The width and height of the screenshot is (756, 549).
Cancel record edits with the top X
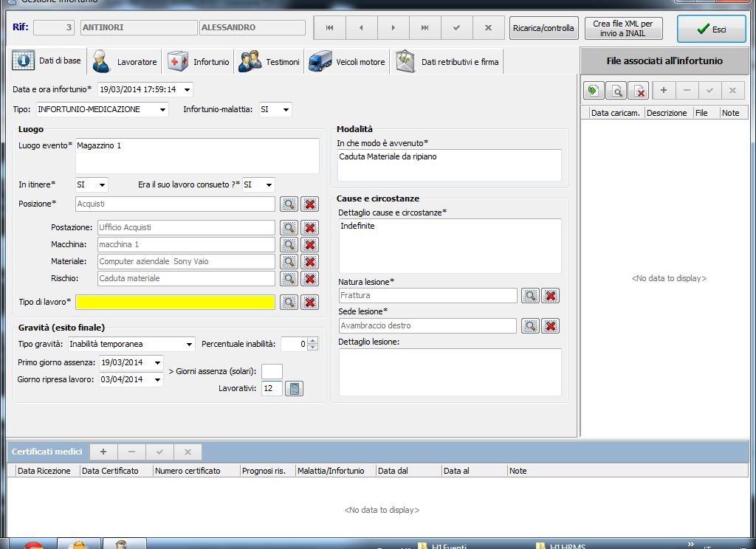coord(489,28)
